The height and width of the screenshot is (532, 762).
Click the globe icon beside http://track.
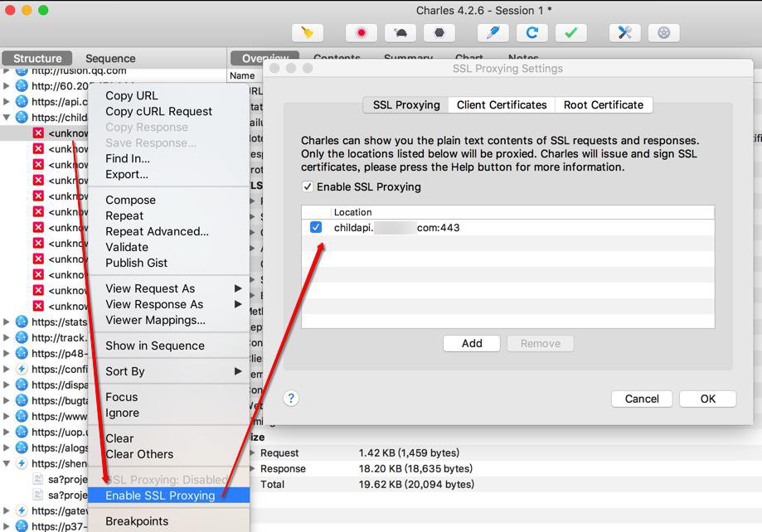coord(22,337)
